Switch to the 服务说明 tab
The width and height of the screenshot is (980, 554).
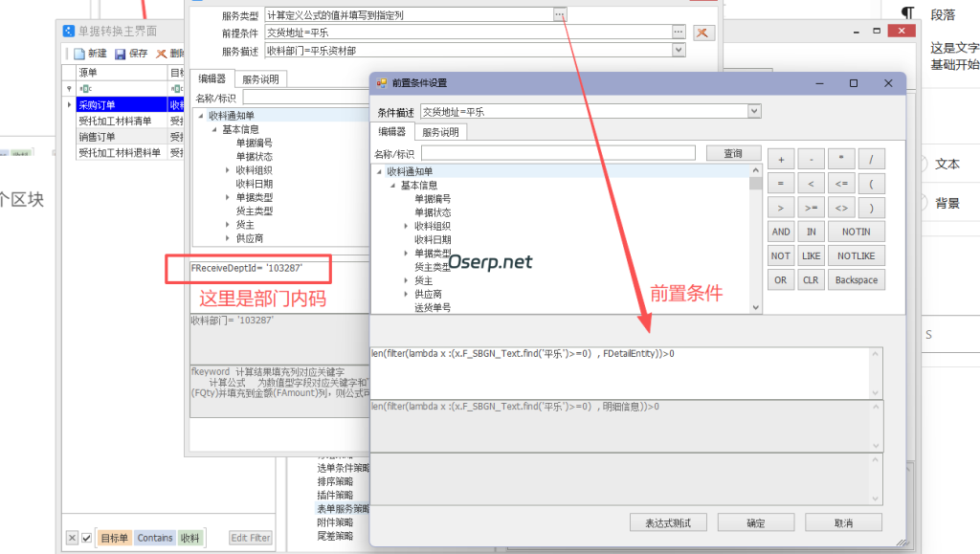pos(439,131)
